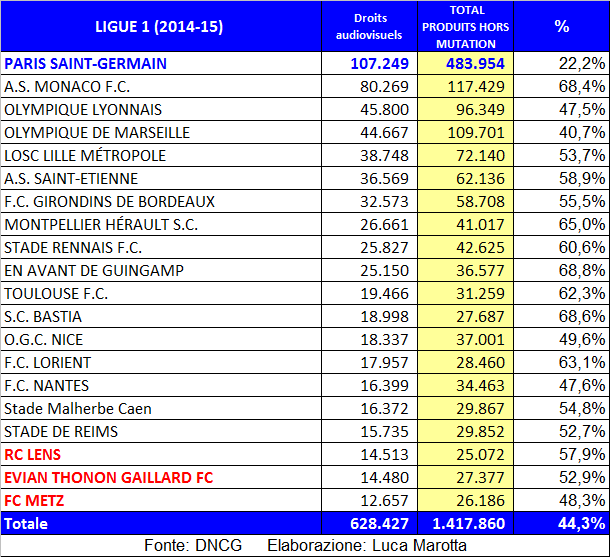This screenshot has width=610, height=557.
Task: Click the value 38.748
Action: pos(384,156)
